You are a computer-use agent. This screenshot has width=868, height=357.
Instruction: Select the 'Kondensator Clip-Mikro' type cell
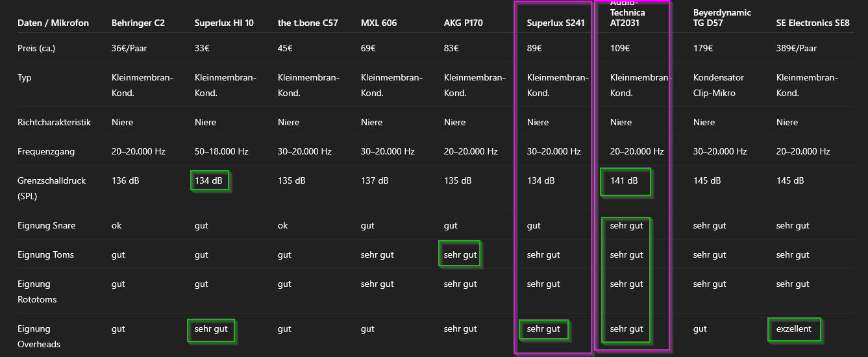(719, 85)
